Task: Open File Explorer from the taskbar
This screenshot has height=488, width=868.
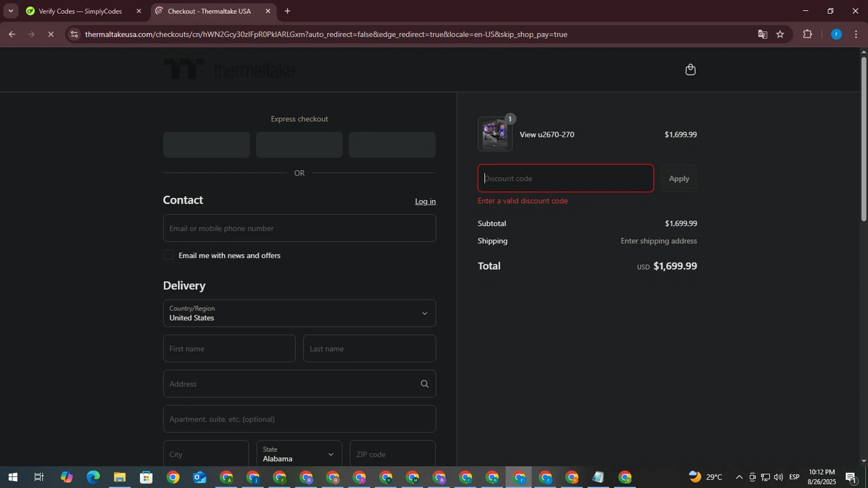Action: pos(120,478)
